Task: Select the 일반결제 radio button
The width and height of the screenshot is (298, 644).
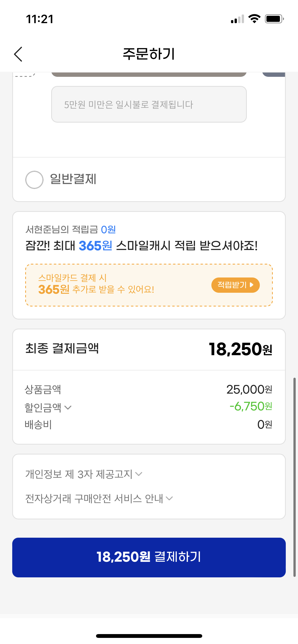Action: pyautogui.click(x=34, y=180)
